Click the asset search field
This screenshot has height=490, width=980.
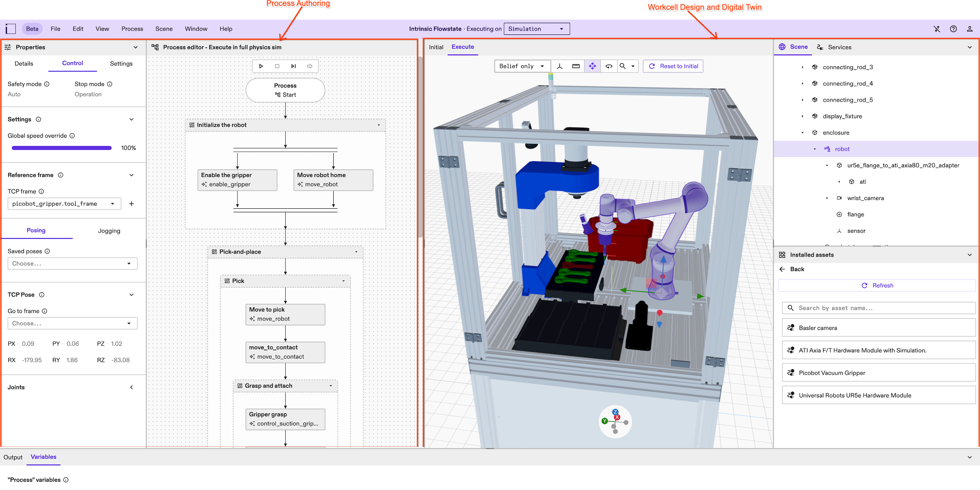click(878, 308)
